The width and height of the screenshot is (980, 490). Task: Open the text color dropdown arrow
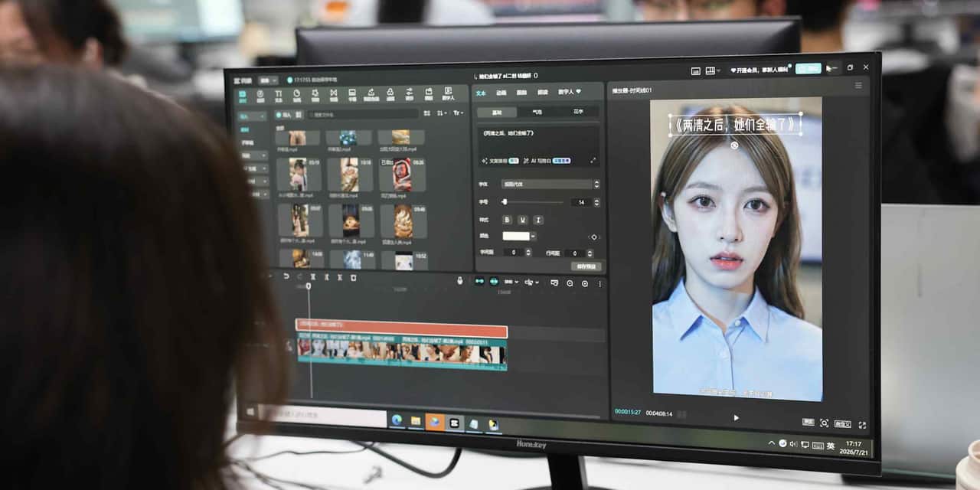[533, 236]
